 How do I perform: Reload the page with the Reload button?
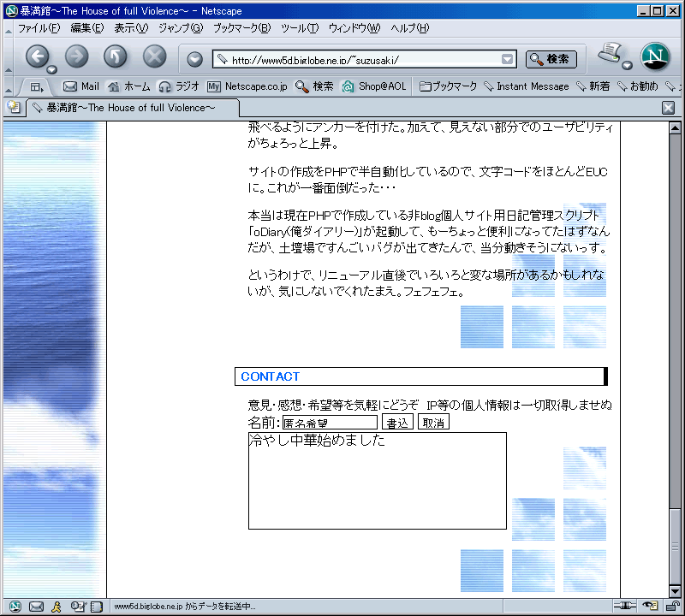coord(116,56)
